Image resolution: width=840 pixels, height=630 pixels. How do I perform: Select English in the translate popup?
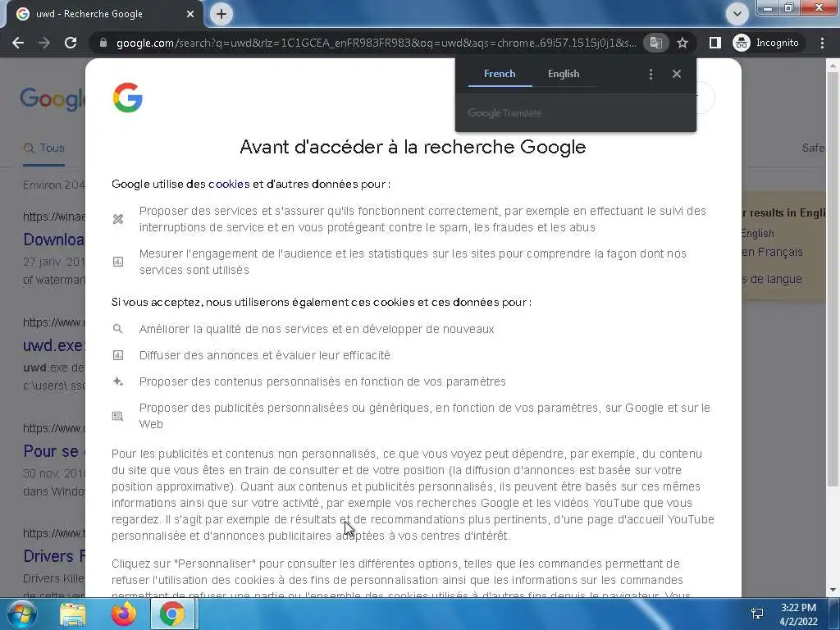coord(564,74)
